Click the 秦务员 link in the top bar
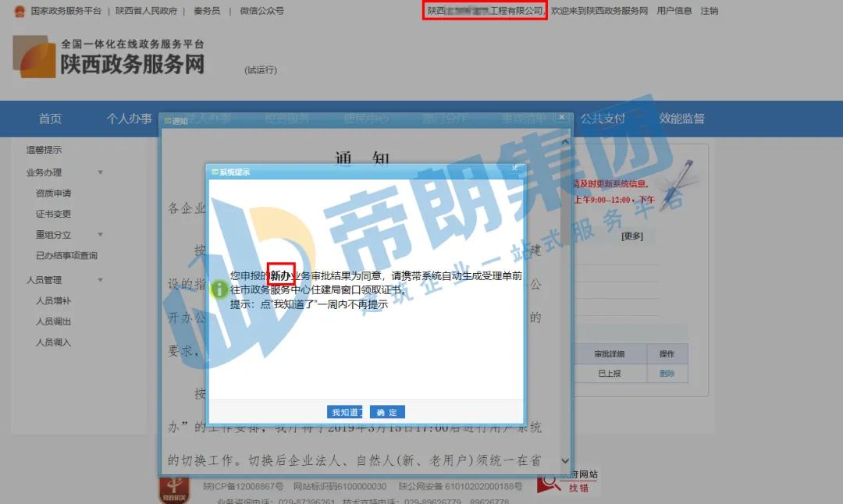This screenshot has width=843, height=504. click(x=207, y=11)
